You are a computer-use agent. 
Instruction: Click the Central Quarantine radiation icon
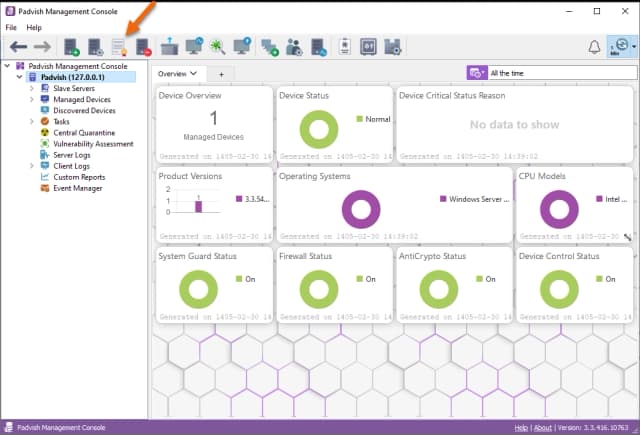pos(45,132)
